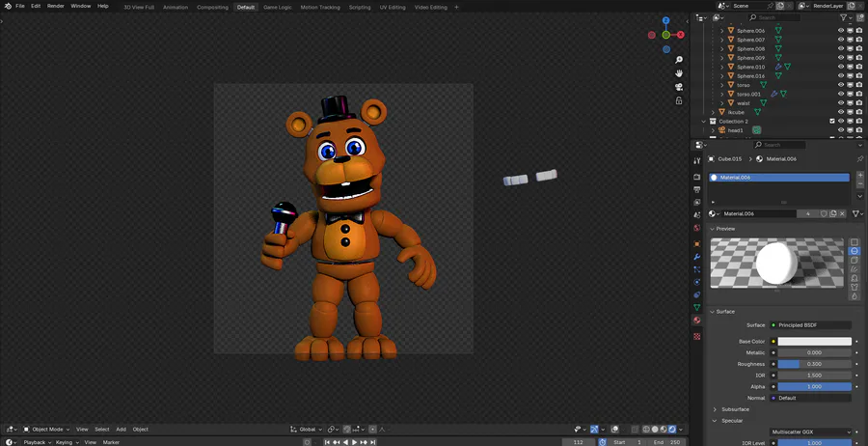Viewport: 868px width, 446px height.
Task: Click the lock camera to view icon
Action: [x=679, y=100]
